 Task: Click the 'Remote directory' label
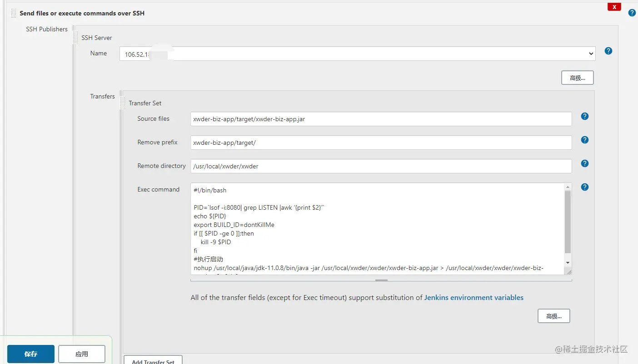pos(161,166)
